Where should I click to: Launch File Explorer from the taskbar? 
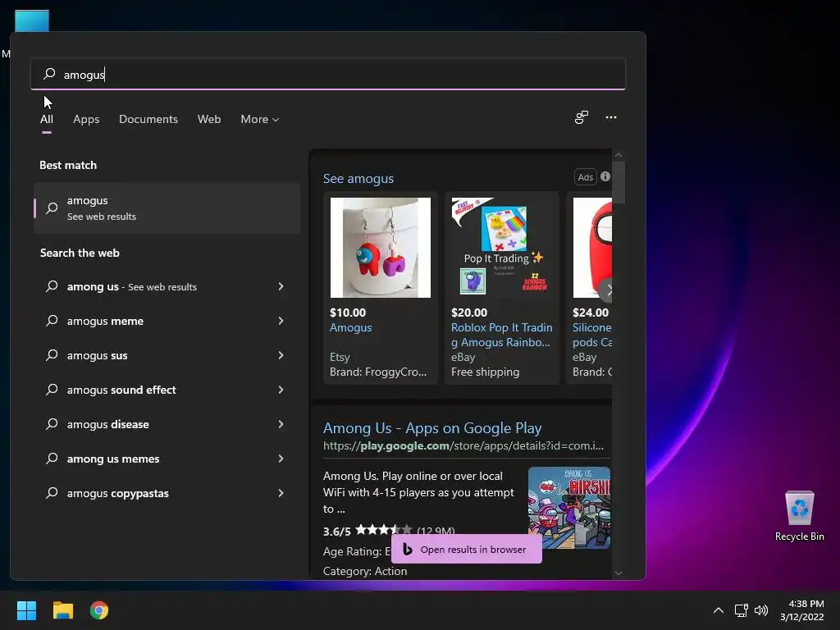coord(62,610)
